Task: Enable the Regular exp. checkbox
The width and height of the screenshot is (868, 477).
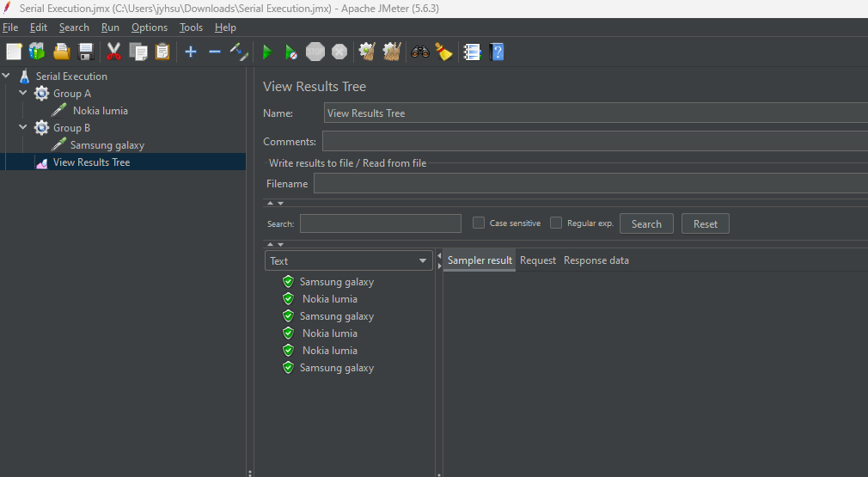Action: (556, 223)
